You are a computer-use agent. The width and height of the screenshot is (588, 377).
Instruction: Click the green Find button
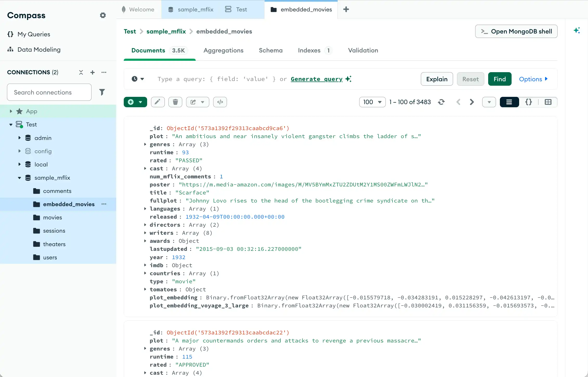pyautogui.click(x=499, y=79)
